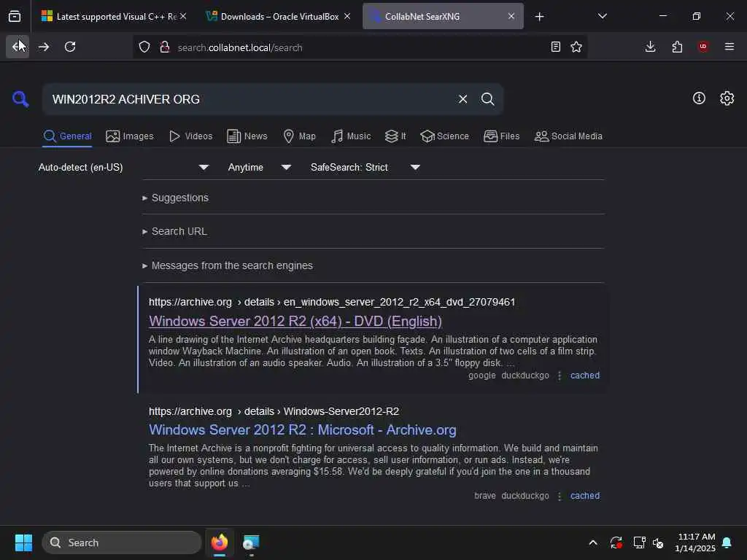Open the more options dots on second result
The height and width of the screenshot is (560, 747).
(x=560, y=496)
